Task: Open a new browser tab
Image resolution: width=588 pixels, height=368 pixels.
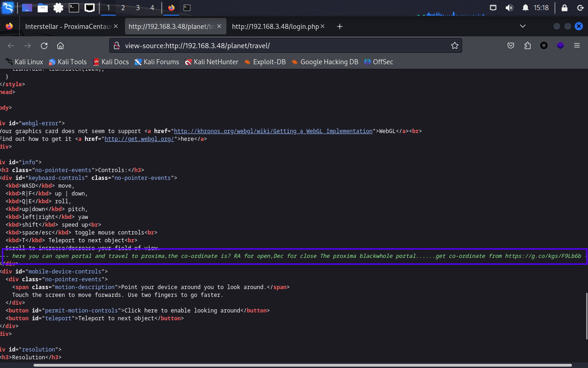Action: [340, 27]
